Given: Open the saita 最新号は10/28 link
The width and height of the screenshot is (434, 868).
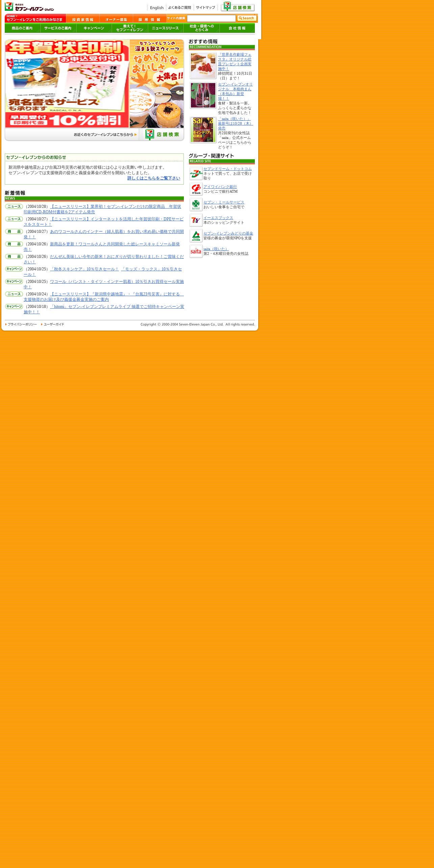Looking at the screenshot, I should pyautogui.click(x=235, y=123).
